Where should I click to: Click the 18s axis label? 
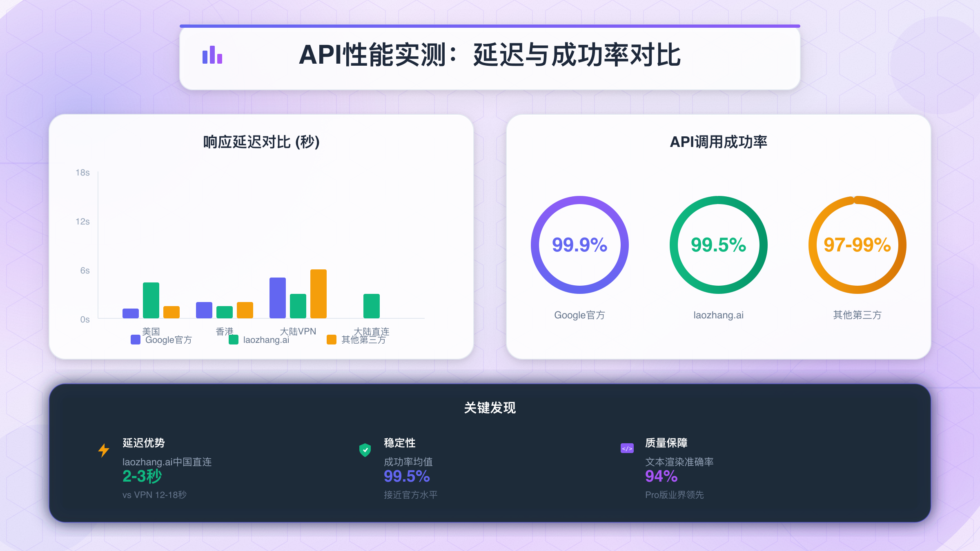82,173
